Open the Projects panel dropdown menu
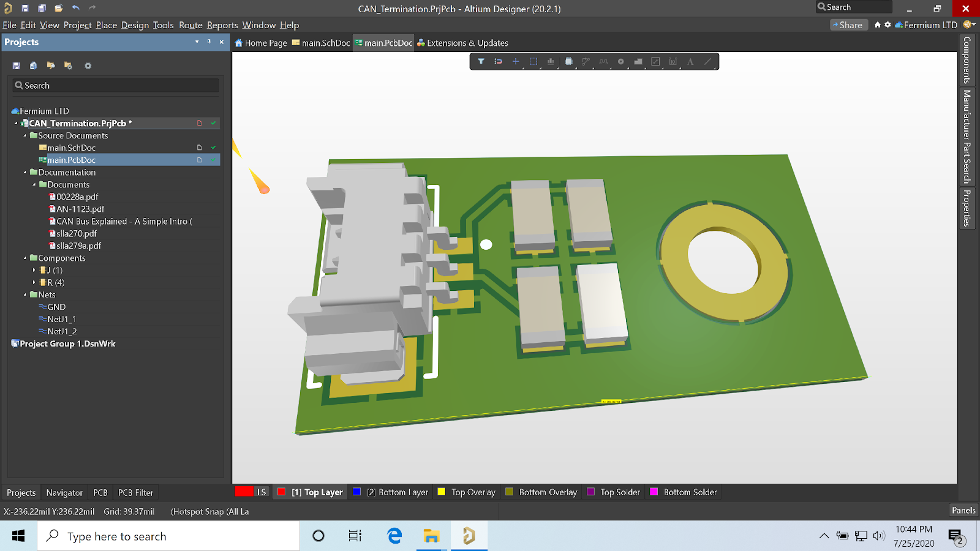Screen dimensions: 980x551 [x=197, y=42]
